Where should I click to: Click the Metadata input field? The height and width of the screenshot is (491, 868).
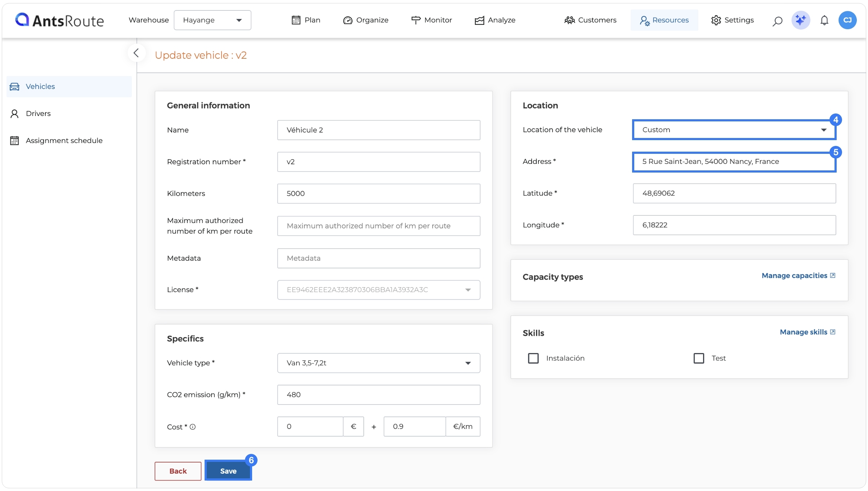[379, 258]
